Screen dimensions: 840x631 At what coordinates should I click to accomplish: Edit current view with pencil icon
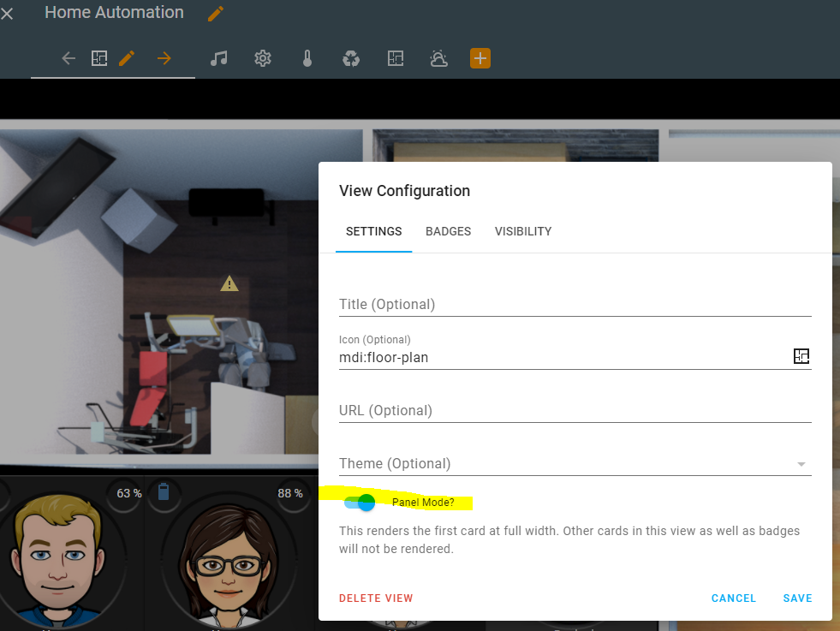pyautogui.click(x=127, y=58)
